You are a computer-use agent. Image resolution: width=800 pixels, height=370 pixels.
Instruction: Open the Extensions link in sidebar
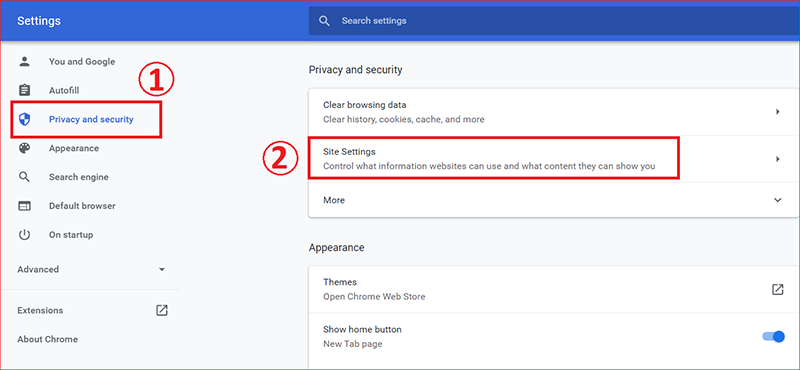(40, 310)
